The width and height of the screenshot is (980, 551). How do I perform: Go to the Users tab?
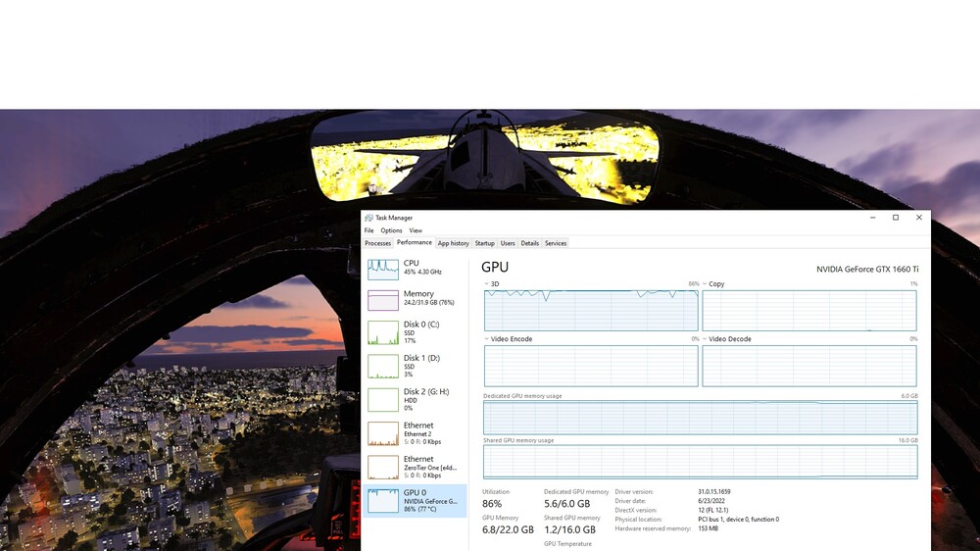508,243
